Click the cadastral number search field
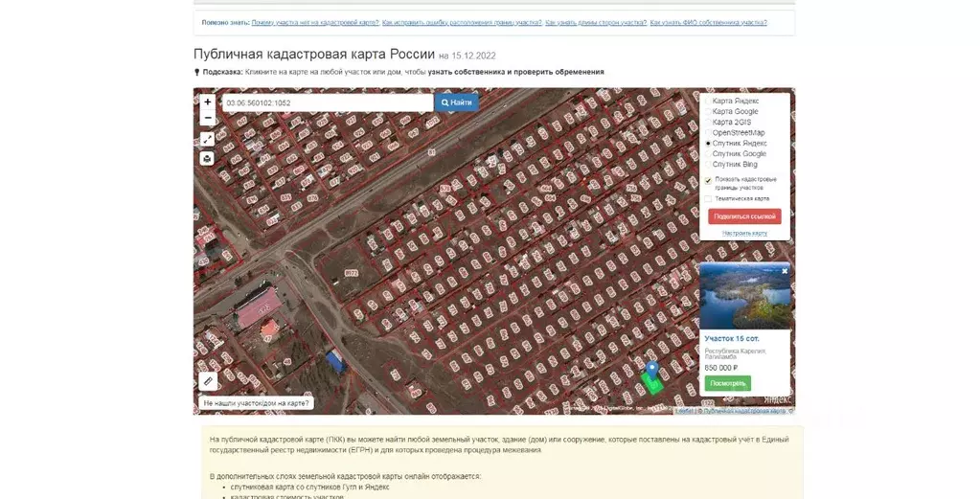 click(328, 102)
